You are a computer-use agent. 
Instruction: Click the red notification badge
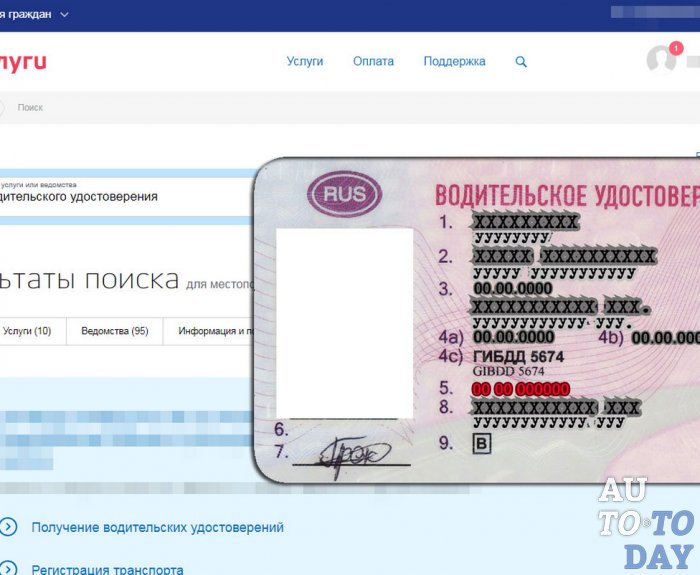coord(676,47)
